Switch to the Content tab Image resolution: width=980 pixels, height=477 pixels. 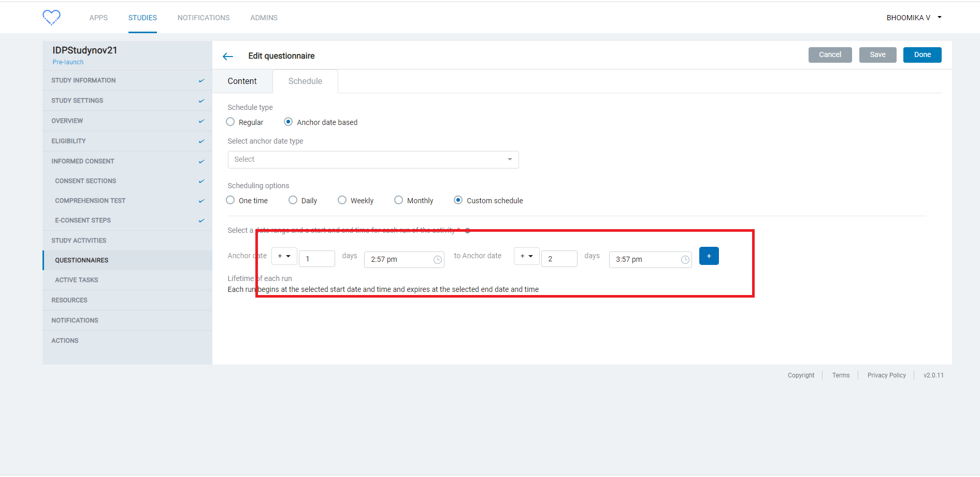coord(242,81)
